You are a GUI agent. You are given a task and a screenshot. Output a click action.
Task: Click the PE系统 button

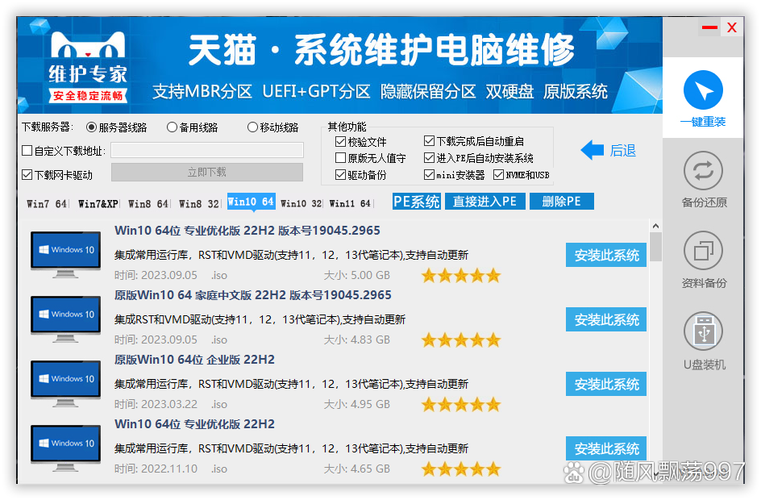click(416, 201)
